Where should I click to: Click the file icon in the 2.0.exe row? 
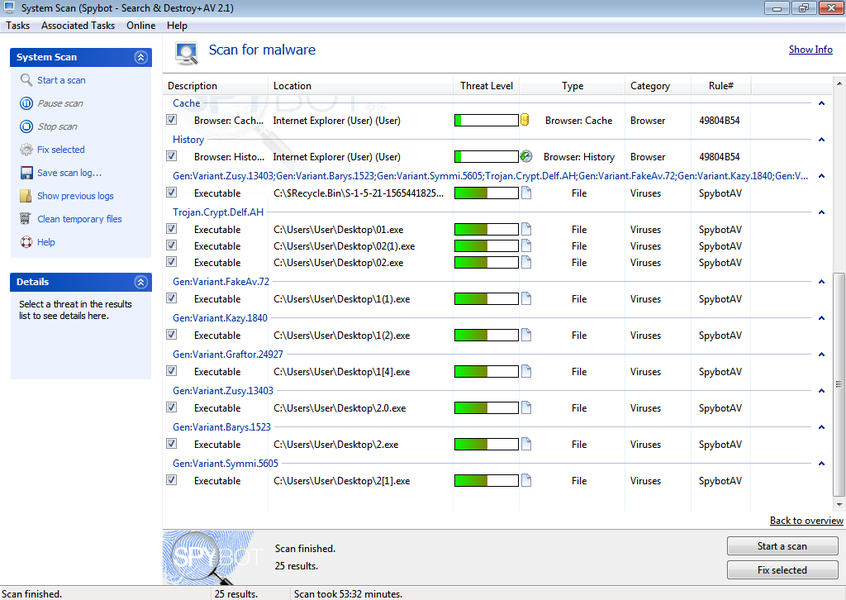click(526, 407)
